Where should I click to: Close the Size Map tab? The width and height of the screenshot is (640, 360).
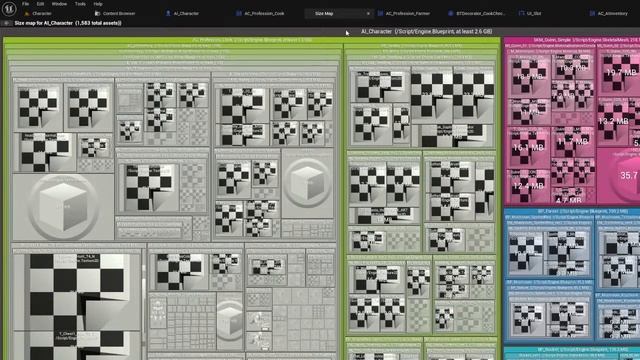[368, 13]
